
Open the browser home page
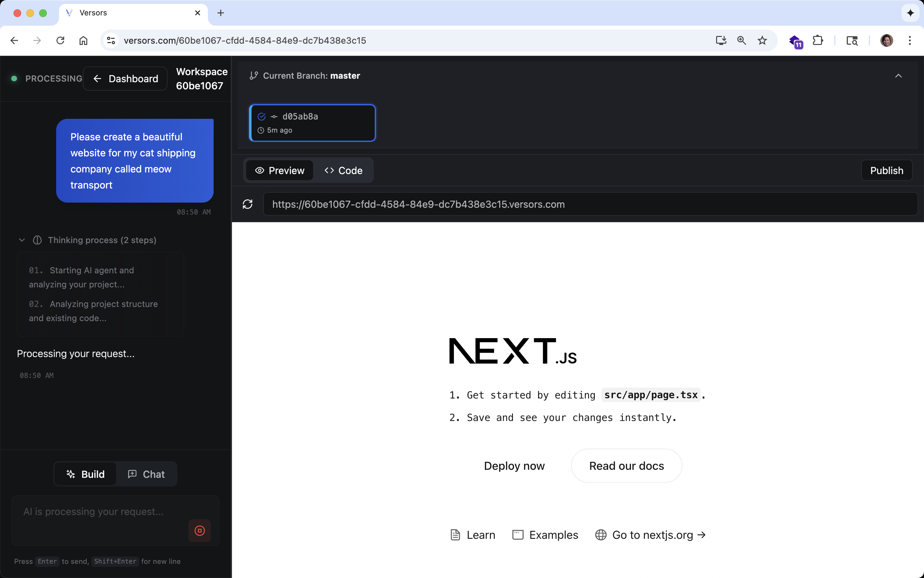[83, 40]
